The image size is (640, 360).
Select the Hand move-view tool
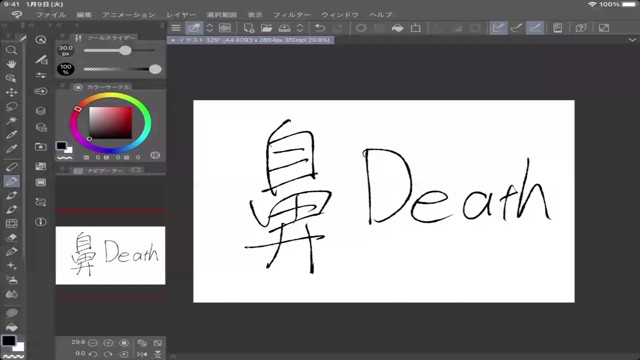11,64
